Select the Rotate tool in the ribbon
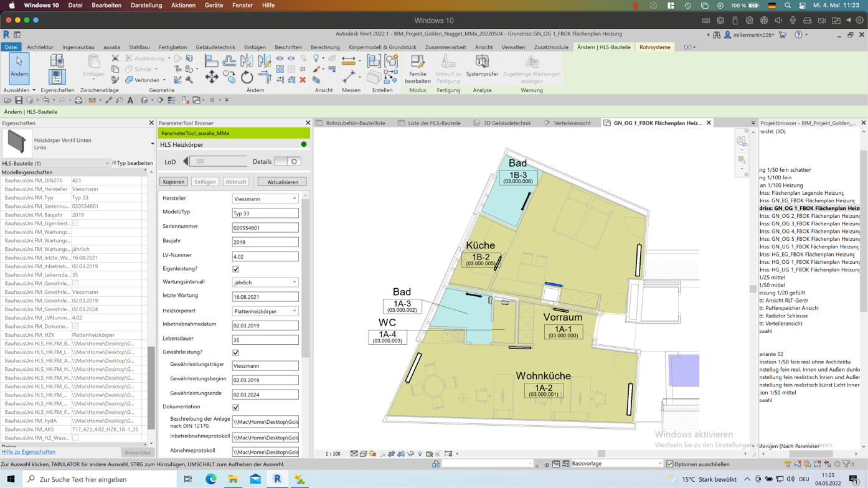Image resolution: width=868 pixels, height=488 pixels. 247,77
